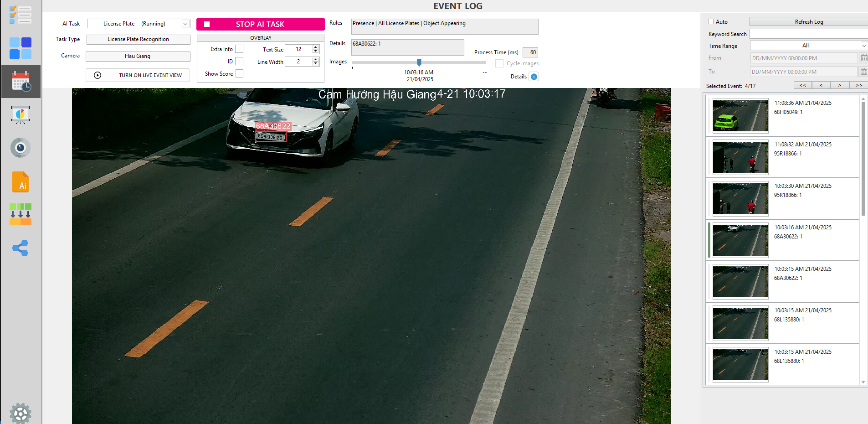Select the 68H05049 green car event thumbnail
Image resolution: width=868 pixels, height=424 pixels.
pos(740,116)
